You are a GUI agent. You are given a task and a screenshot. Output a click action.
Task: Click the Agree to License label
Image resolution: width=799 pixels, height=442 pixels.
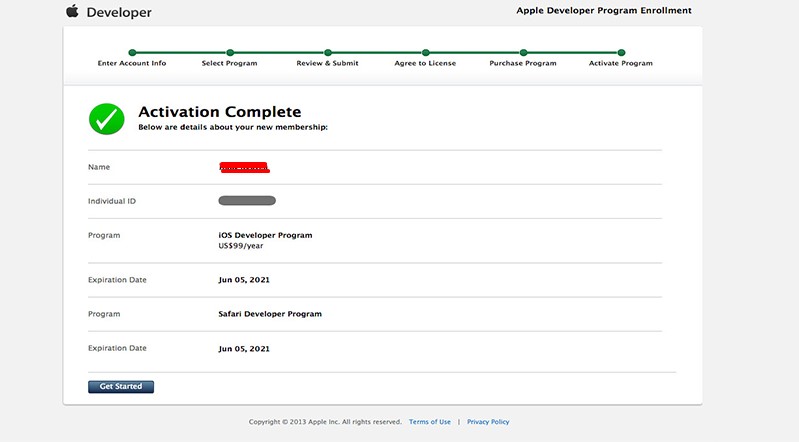coord(425,63)
